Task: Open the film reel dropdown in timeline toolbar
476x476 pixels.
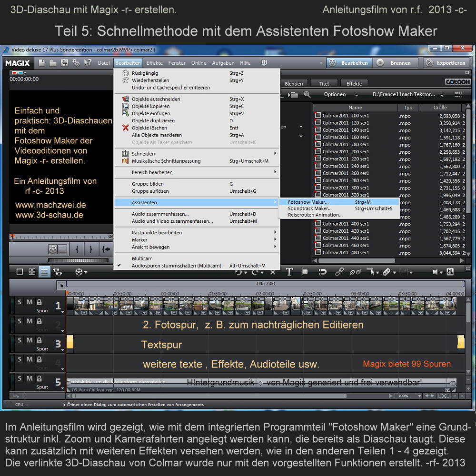Action: coord(81,272)
